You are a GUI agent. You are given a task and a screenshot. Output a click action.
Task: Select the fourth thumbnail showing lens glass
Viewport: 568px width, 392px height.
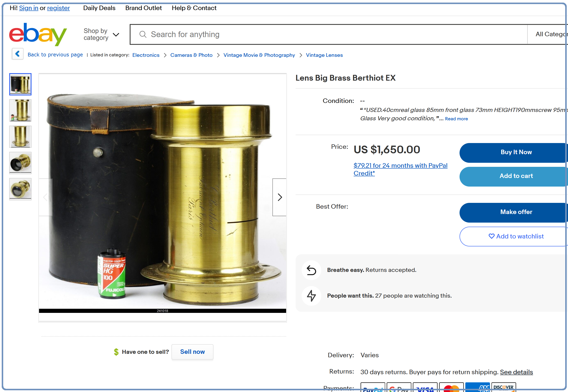pos(20,163)
